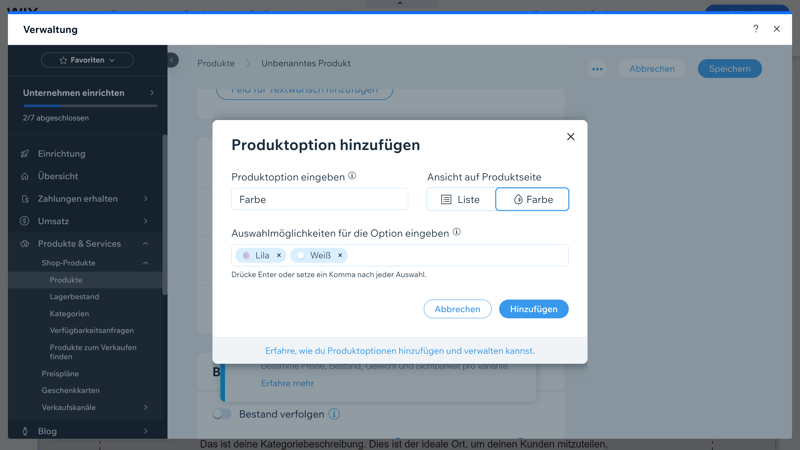Select Farbe view for product page
Viewport: 800px width, 450px height.
[x=532, y=199]
